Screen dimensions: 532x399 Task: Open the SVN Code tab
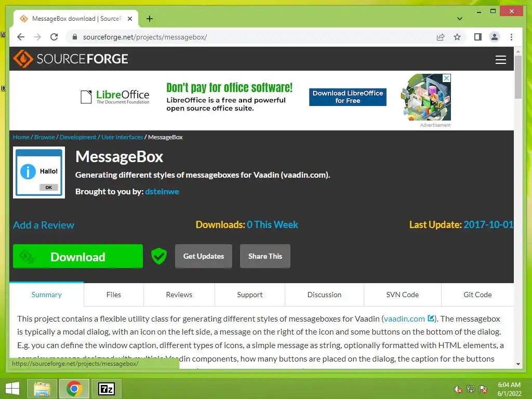pos(403,295)
